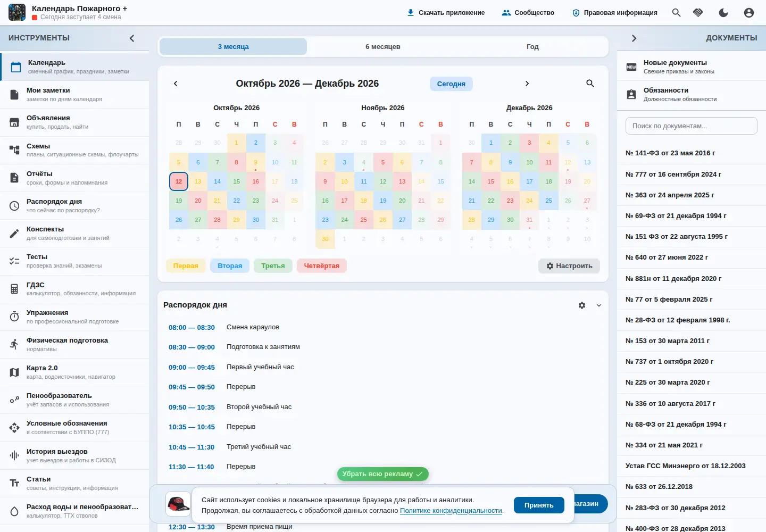Click the Настроить button

(x=569, y=266)
